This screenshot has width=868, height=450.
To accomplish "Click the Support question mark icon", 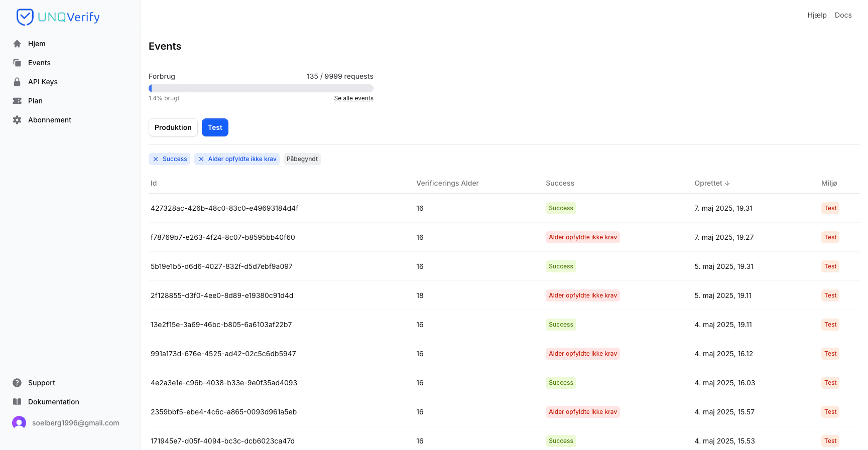I will point(17,383).
